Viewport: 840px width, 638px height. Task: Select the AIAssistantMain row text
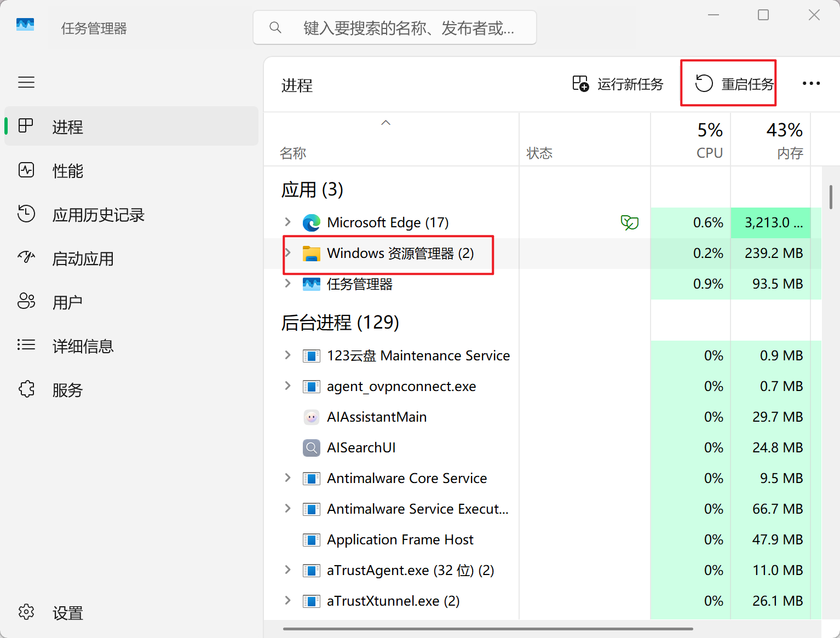(377, 417)
